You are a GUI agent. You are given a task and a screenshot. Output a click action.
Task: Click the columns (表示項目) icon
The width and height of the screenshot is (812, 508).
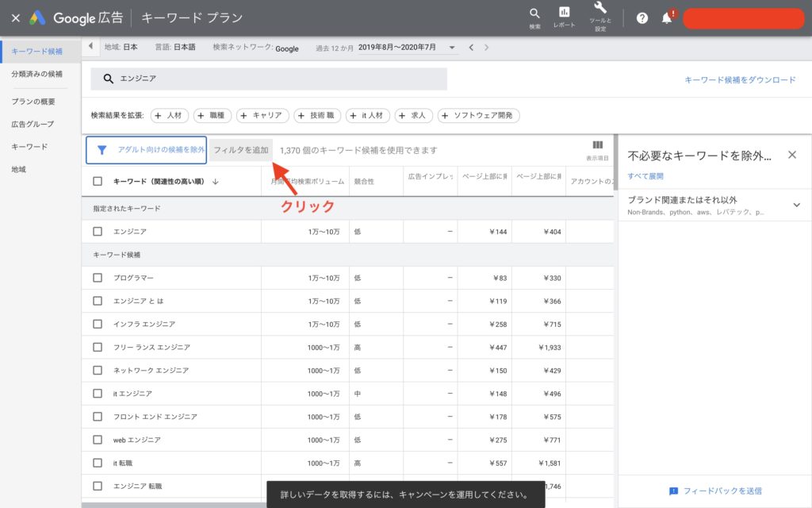[x=597, y=145]
